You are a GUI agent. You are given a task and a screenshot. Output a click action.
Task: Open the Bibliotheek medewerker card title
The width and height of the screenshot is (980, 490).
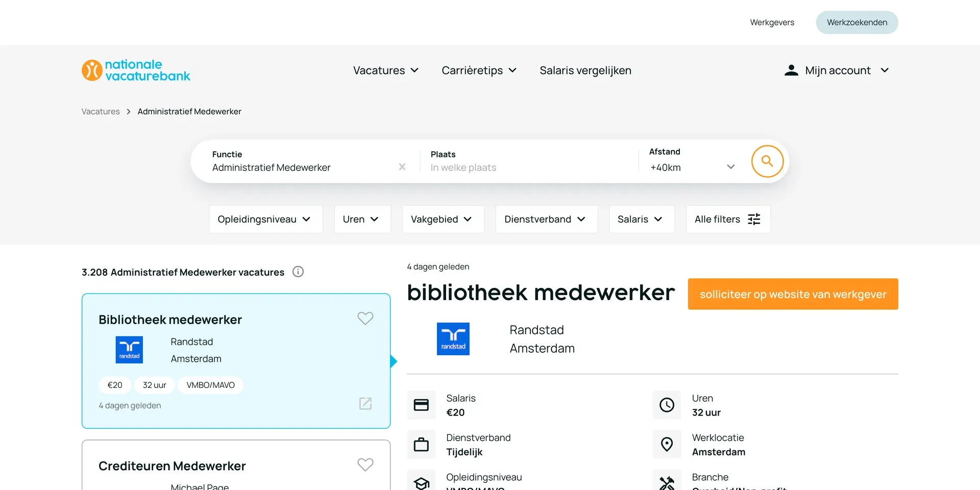[x=170, y=320]
